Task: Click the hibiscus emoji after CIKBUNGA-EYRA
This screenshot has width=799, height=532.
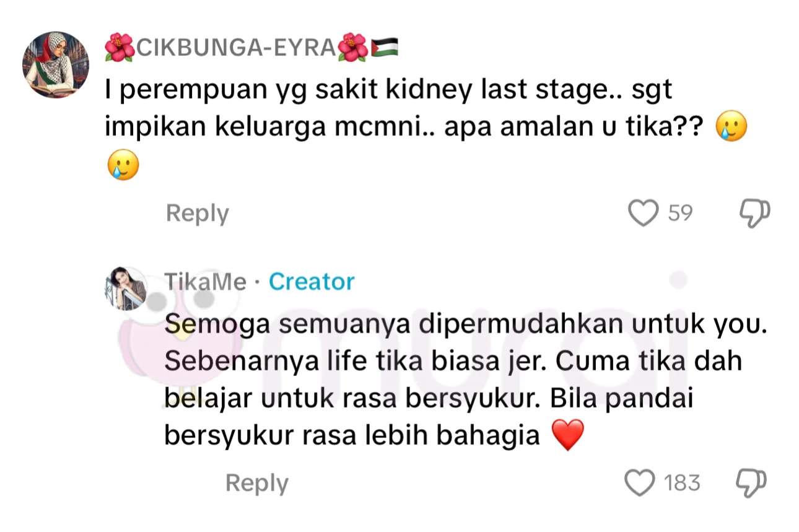Action: click(x=354, y=48)
